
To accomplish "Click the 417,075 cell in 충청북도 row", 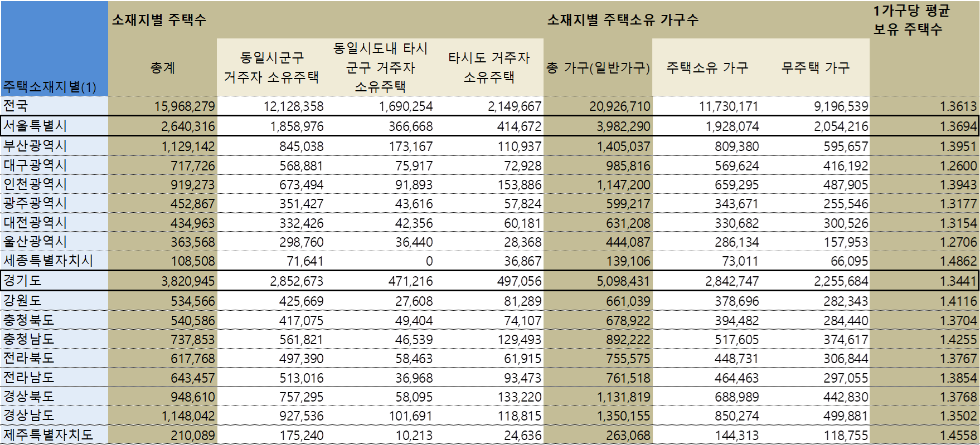I will pos(271,320).
